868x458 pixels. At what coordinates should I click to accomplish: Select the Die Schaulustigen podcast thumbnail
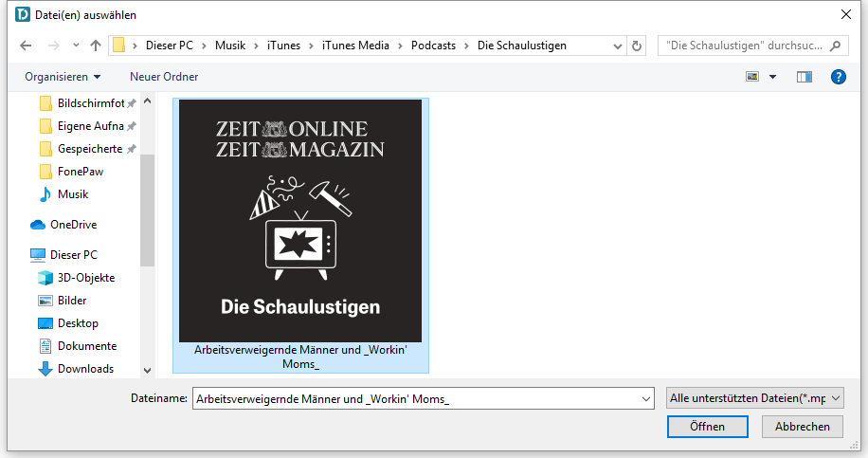point(300,220)
